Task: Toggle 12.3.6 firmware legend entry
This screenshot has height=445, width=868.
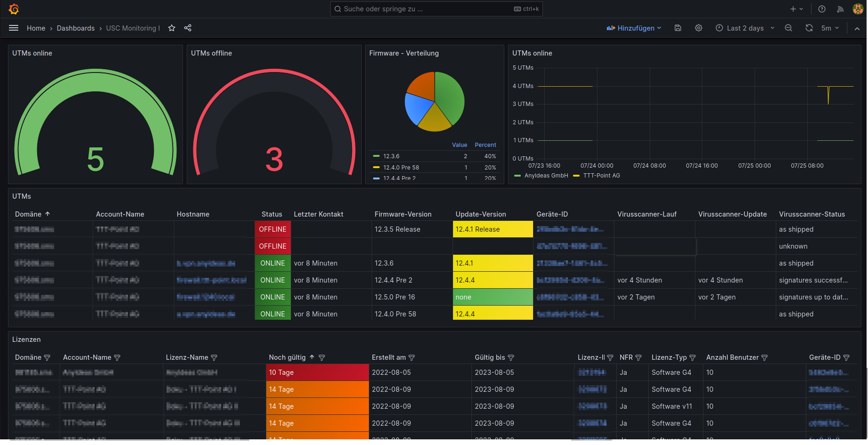Action: 391,156
